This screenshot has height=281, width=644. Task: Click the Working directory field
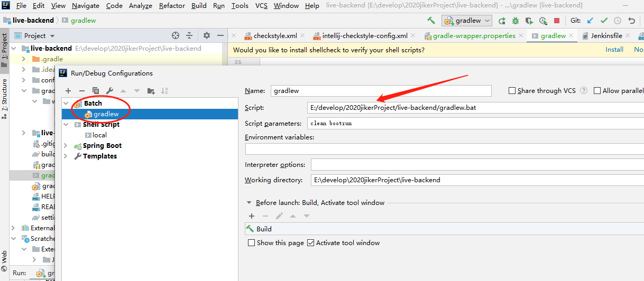coord(477,180)
